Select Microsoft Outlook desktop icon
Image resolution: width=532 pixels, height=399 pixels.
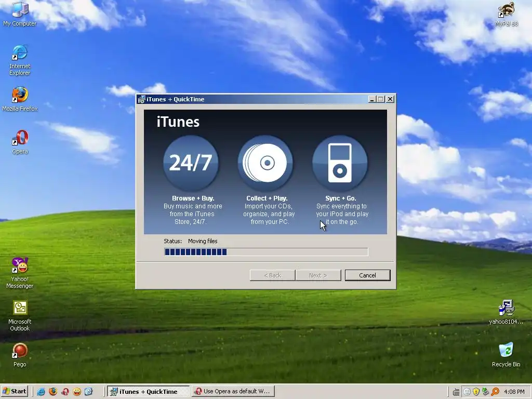(20, 315)
